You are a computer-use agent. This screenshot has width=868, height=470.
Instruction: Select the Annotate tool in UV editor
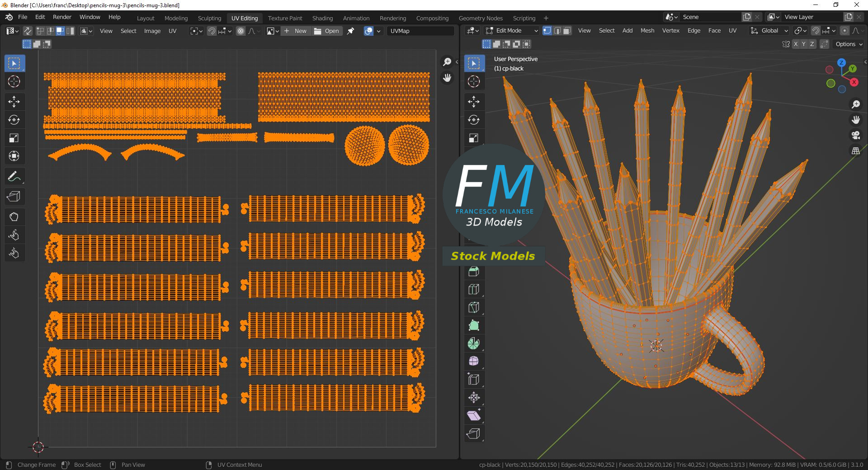(14, 177)
